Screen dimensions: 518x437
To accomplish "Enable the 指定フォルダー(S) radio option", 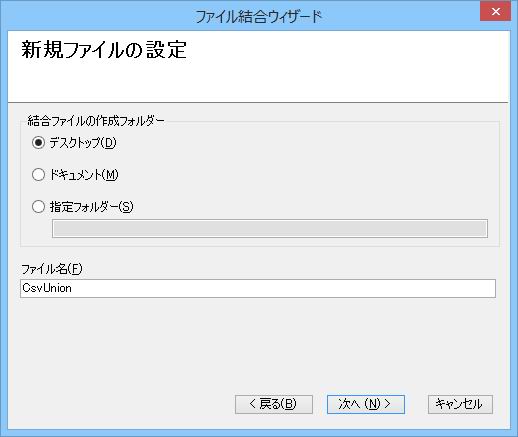I will coord(38,207).
